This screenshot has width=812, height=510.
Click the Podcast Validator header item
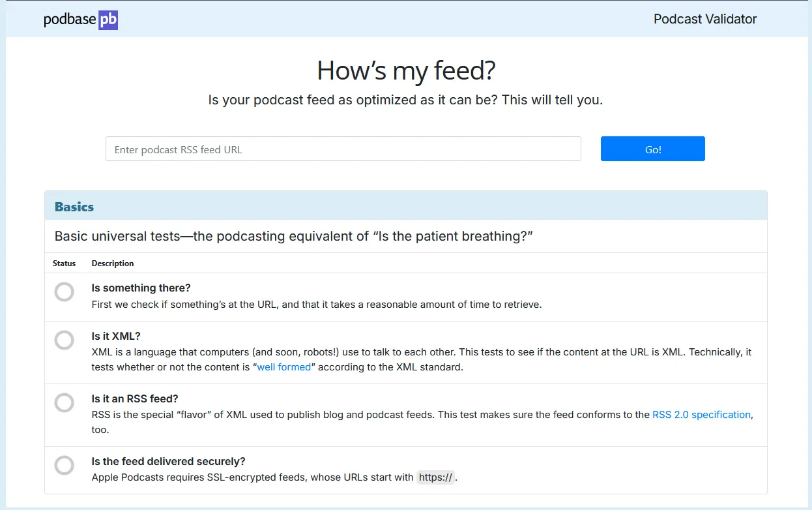704,19
